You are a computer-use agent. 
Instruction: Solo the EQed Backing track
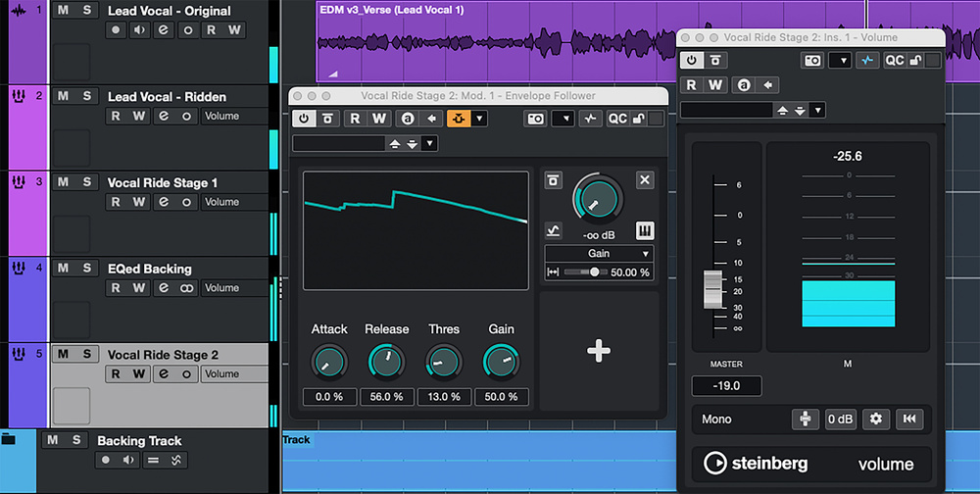point(86,269)
